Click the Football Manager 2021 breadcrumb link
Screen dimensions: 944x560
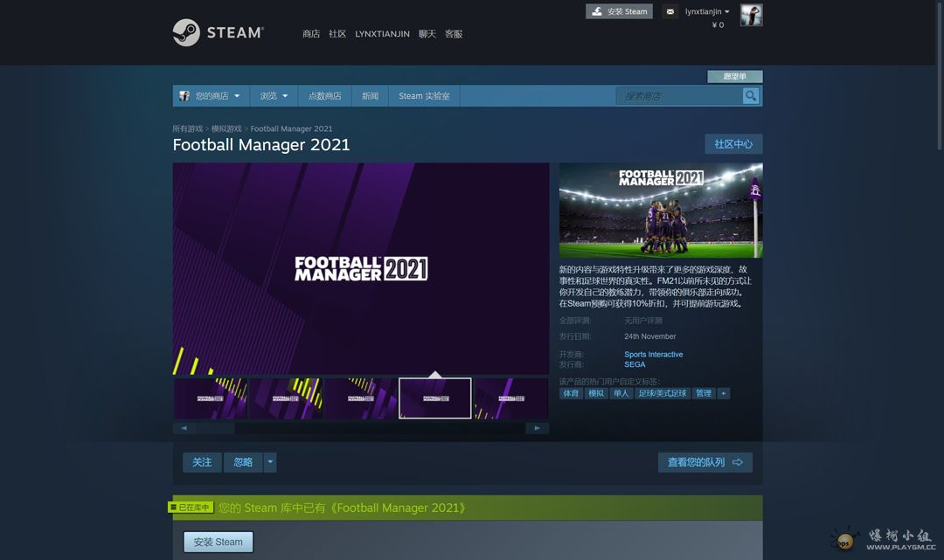coord(291,128)
